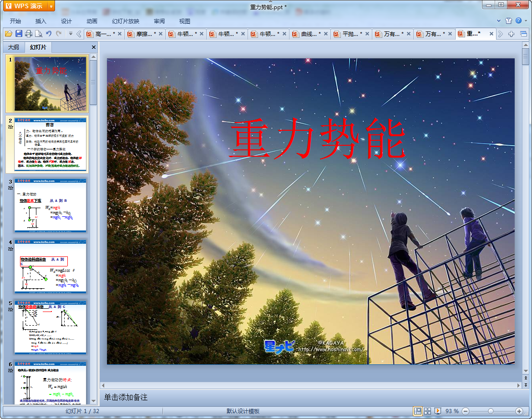Undo the last action
The width and height of the screenshot is (532, 419).
pos(49,34)
